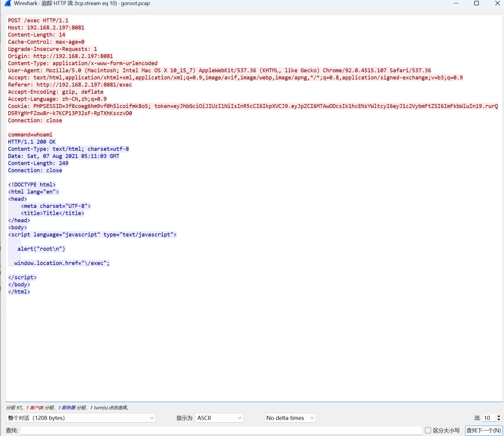Click the command=whoami request body line

tap(30, 134)
